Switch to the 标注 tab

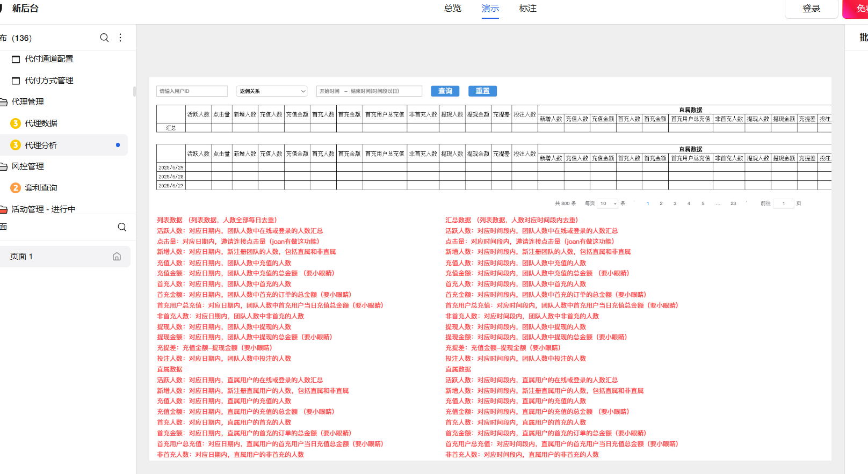(528, 9)
